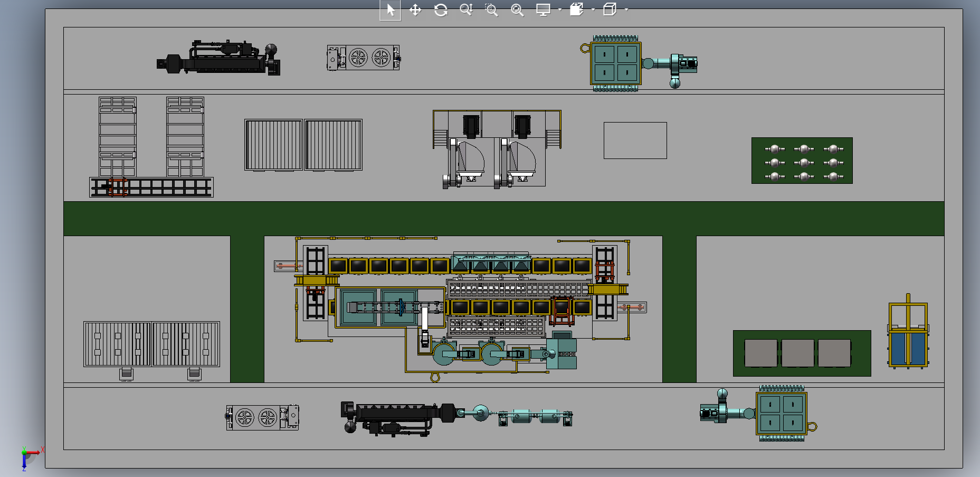This screenshot has height=477, width=980.
Task: Open the view orientation dropdown arrow
Action: click(593, 10)
